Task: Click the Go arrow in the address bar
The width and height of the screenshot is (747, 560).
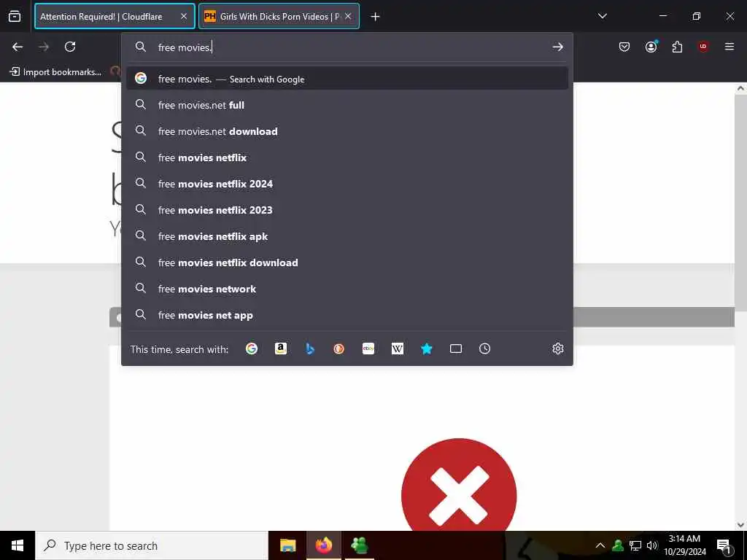Action: (557, 47)
